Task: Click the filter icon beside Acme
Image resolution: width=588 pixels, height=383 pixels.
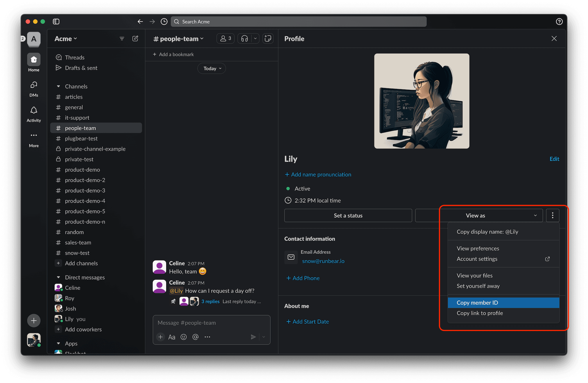Action: click(122, 39)
